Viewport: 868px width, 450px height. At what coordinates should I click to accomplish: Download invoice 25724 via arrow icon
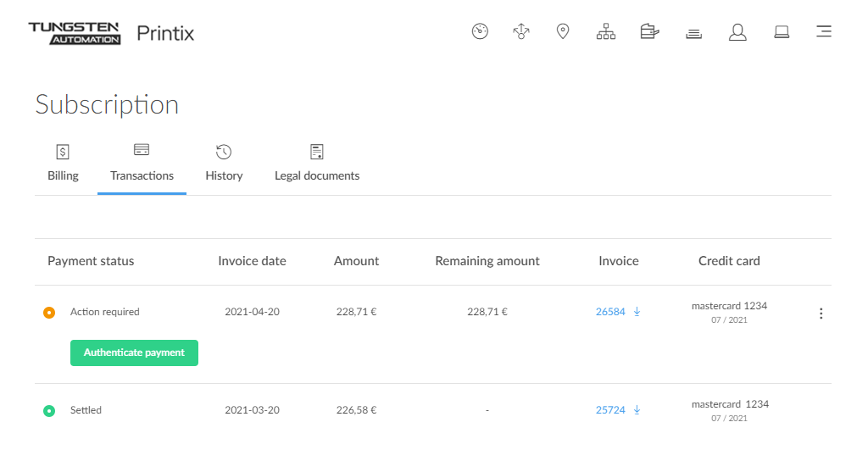coord(637,410)
